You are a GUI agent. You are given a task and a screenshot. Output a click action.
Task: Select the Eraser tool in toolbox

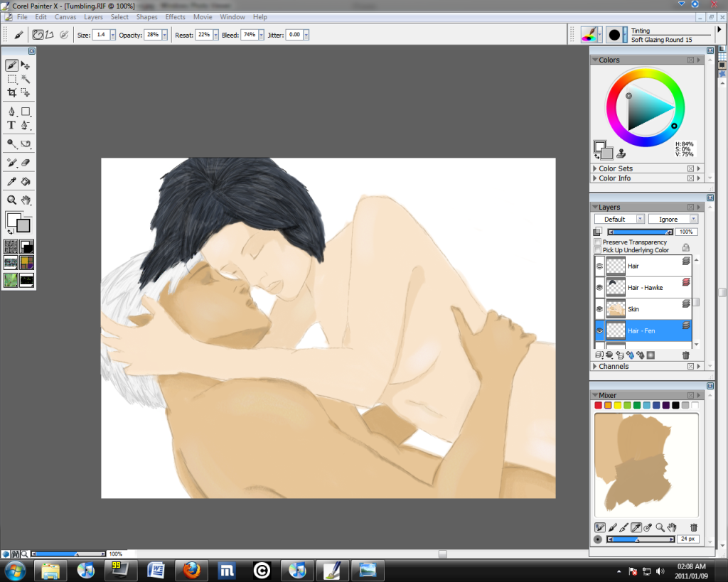26,163
